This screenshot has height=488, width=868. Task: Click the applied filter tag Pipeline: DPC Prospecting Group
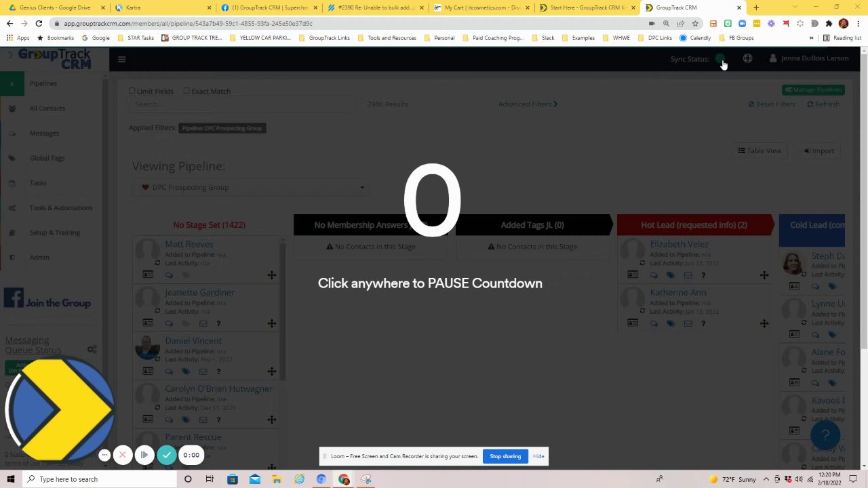pyautogui.click(x=222, y=128)
